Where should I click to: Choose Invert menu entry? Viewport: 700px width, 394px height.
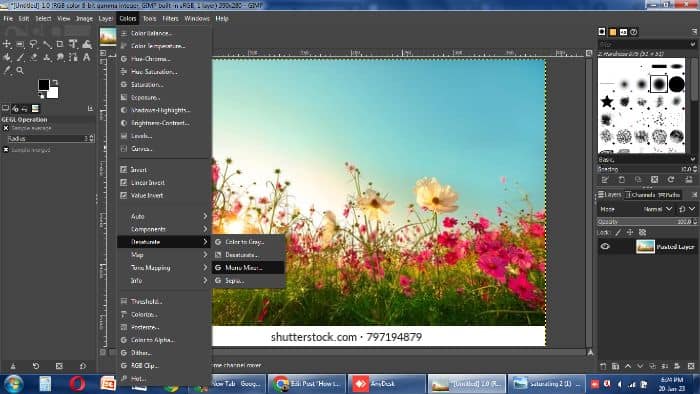[164, 170]
